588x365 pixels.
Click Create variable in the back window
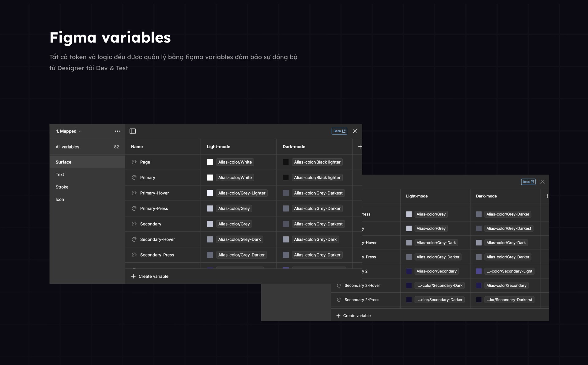click(x=354, y=316)
